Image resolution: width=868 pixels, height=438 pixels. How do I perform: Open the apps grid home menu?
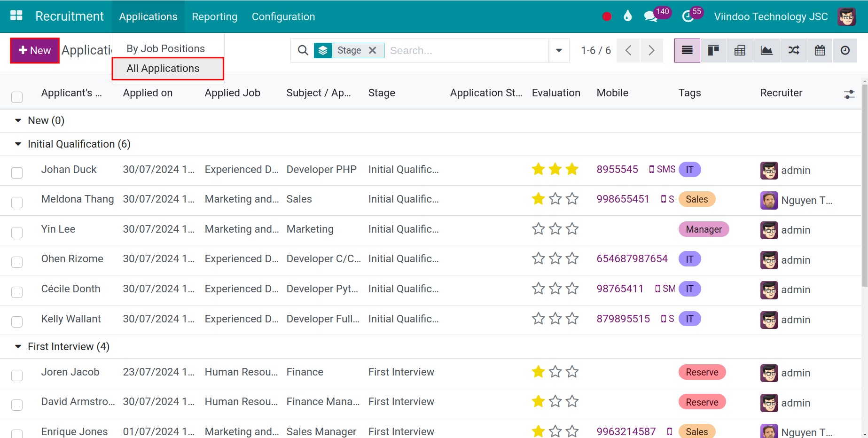pyautogui.click(x=16, y=16)
